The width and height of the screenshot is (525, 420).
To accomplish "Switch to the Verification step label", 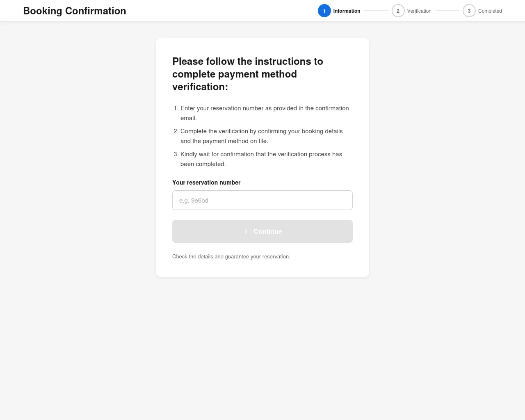I will 419,11.
